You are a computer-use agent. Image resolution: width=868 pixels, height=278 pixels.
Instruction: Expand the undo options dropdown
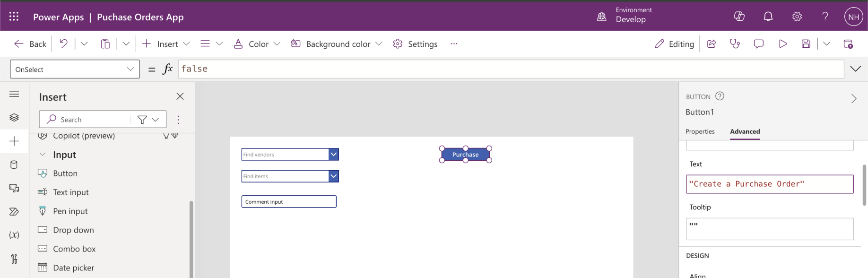pyautogui.click(x=84, y=43)
